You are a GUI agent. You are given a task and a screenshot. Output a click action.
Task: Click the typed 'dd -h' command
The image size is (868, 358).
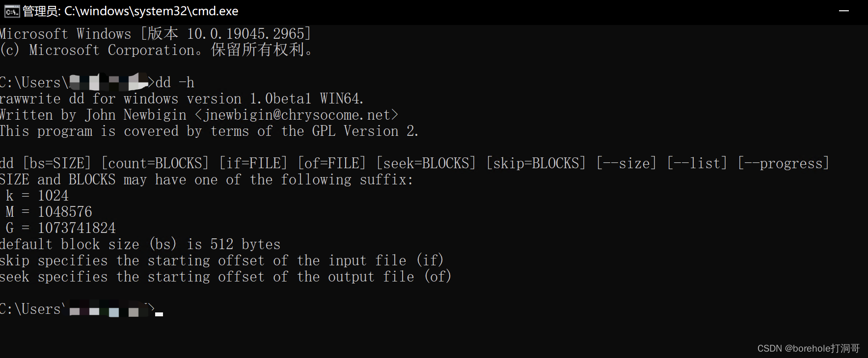coord(175,82)
